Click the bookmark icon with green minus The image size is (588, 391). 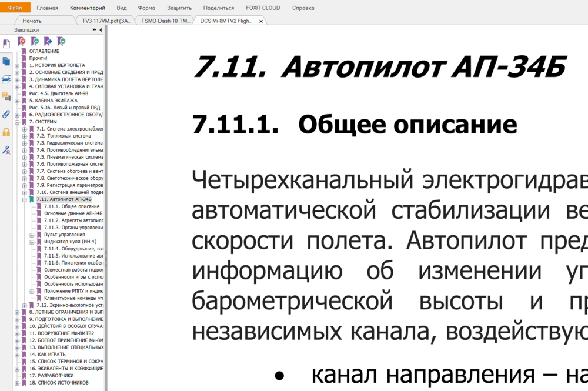61,41
